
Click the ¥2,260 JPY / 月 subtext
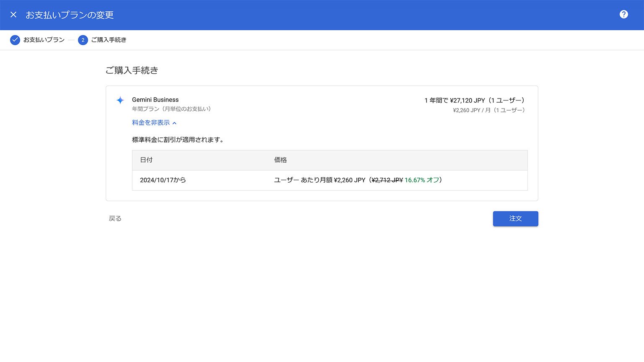tap(489, 110)
